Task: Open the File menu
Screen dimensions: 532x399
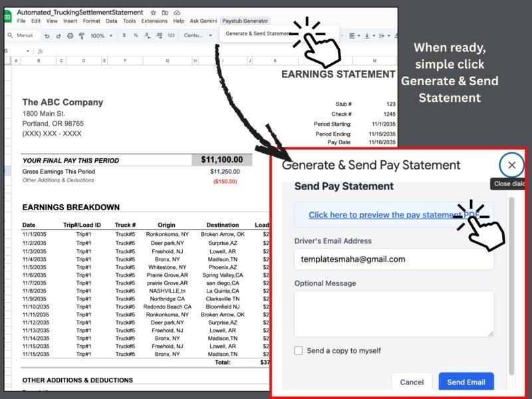Action: (x=21, y=21)
